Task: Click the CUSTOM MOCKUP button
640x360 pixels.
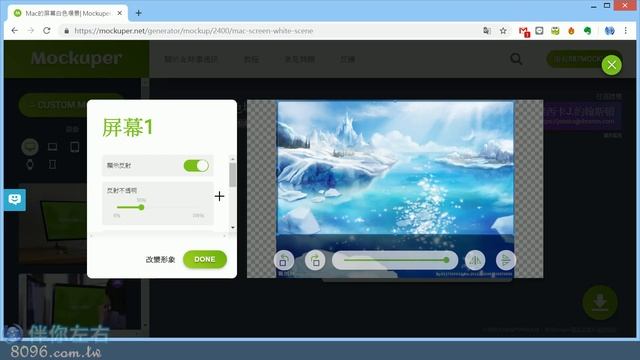Action: point(53,105)
